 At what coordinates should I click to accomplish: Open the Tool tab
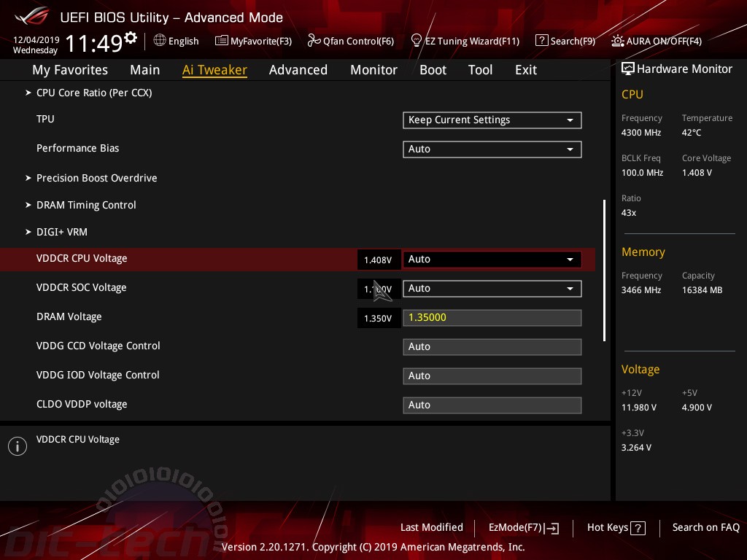point(480,70)
